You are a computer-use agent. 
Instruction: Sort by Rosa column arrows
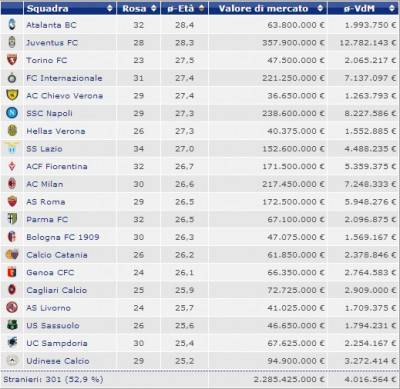(x=154, y=9)
